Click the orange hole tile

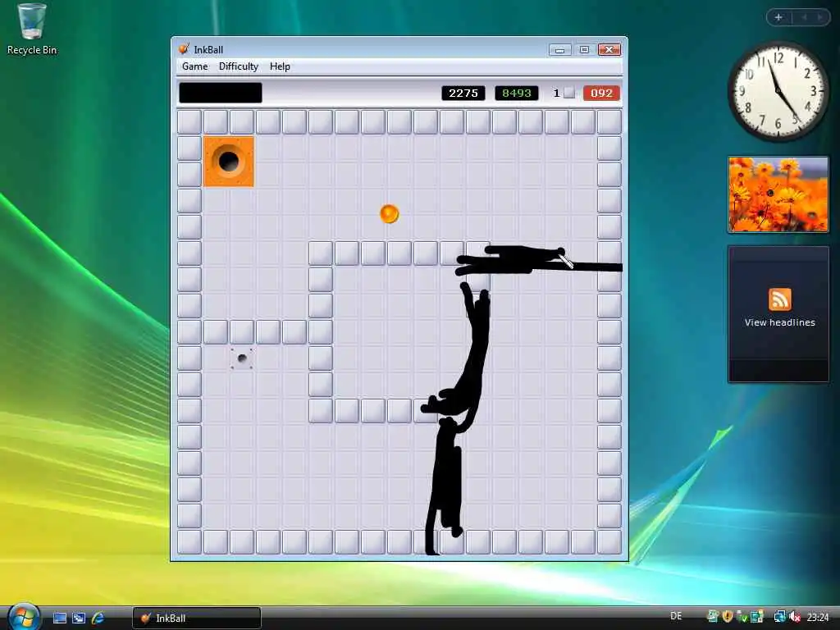229,162
